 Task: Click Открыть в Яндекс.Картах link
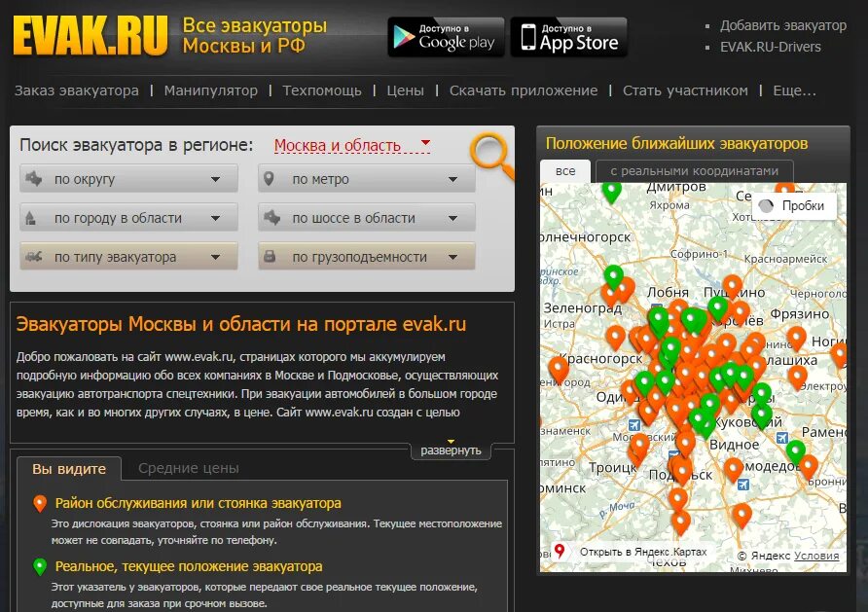click(x=643, y=552)
